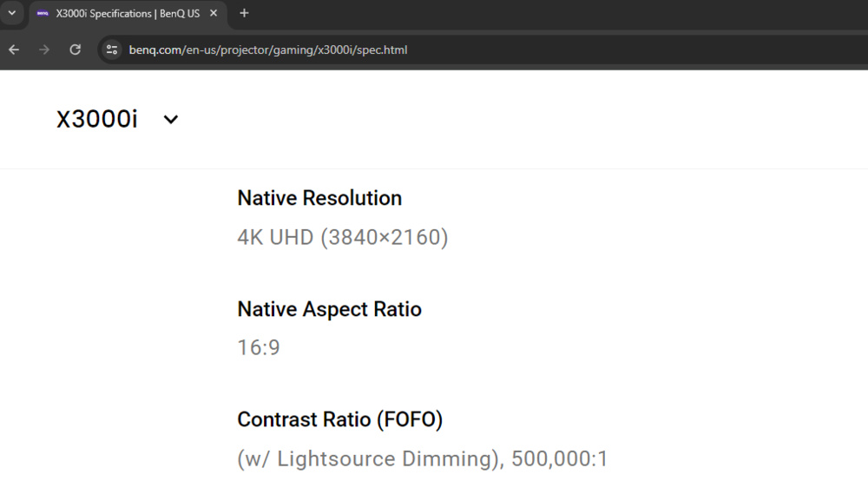This screenshot has width=868, height=501.
Task: Open a new browser tab
Action: click(x=244, y=13)
